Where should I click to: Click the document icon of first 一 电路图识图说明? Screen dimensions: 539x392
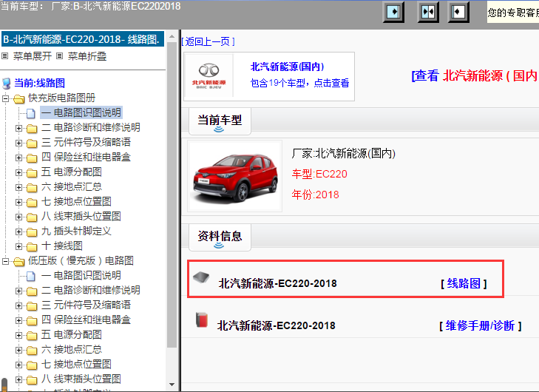pyautogui.click(x=31, y=112)
